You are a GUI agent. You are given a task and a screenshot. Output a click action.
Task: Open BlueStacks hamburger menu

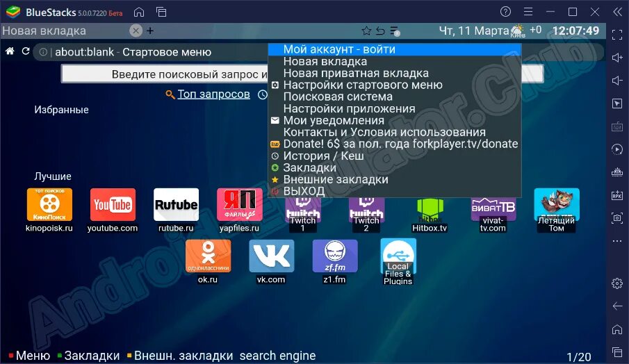(528, 12)
